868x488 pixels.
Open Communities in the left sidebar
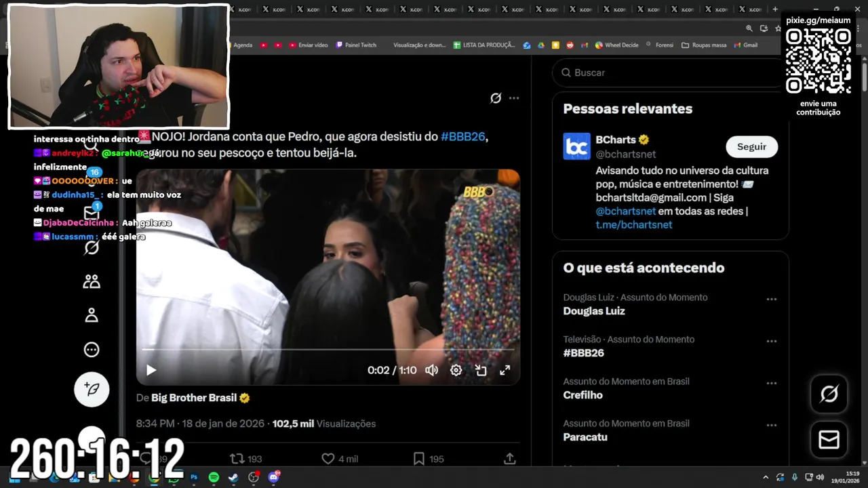(x=92, y=281)
